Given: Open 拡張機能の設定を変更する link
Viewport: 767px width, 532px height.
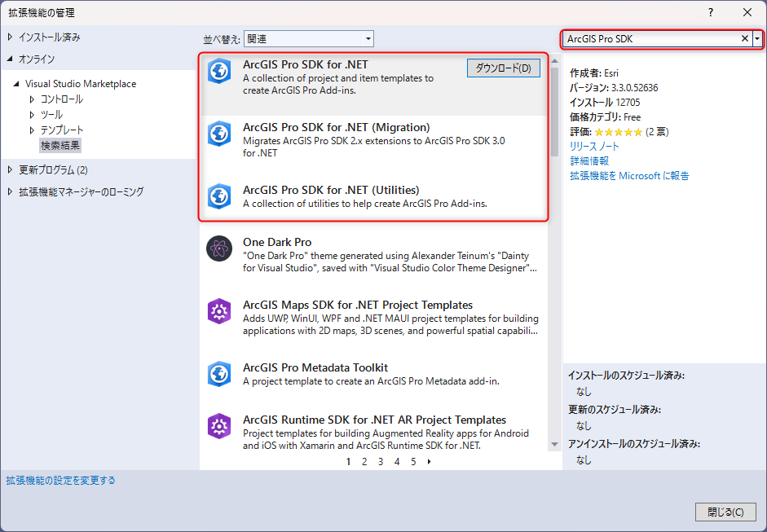Looking at the screenshot, I should (60, 480).
